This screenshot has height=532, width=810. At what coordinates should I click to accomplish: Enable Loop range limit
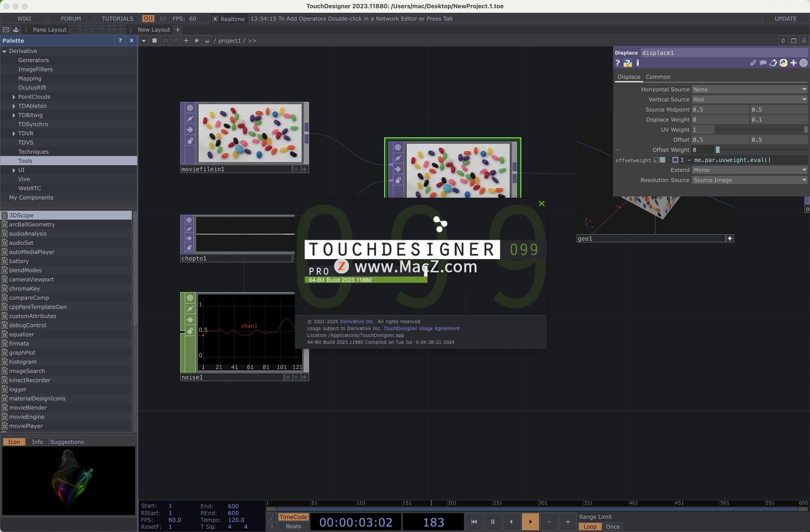tap(590, 527)
